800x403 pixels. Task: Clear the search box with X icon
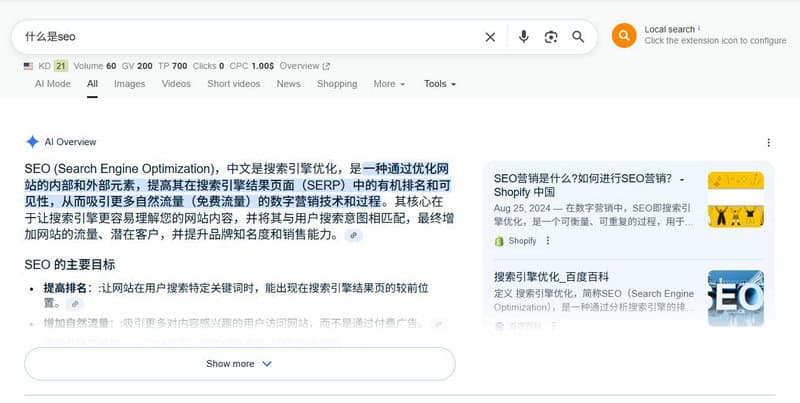point(490,37)
